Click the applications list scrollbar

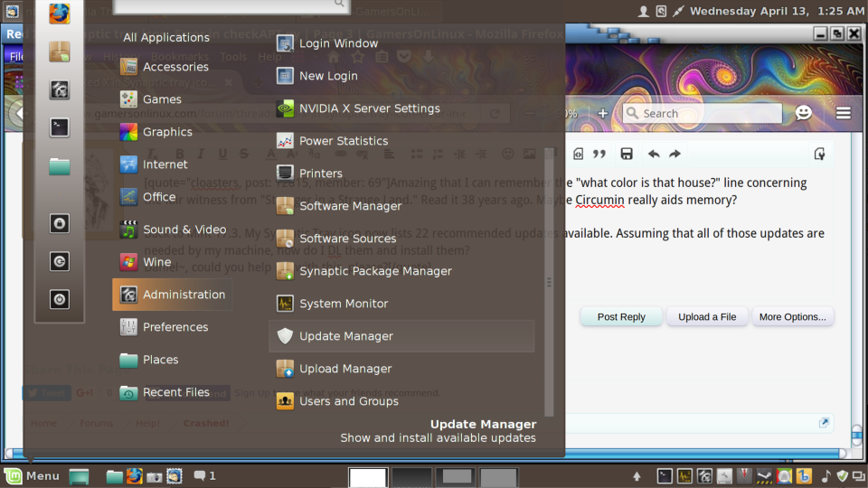(x=549, y=282)
